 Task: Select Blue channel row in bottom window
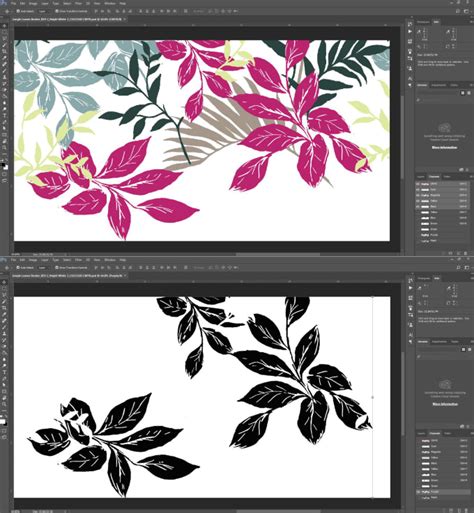click(x=442, y=475)
